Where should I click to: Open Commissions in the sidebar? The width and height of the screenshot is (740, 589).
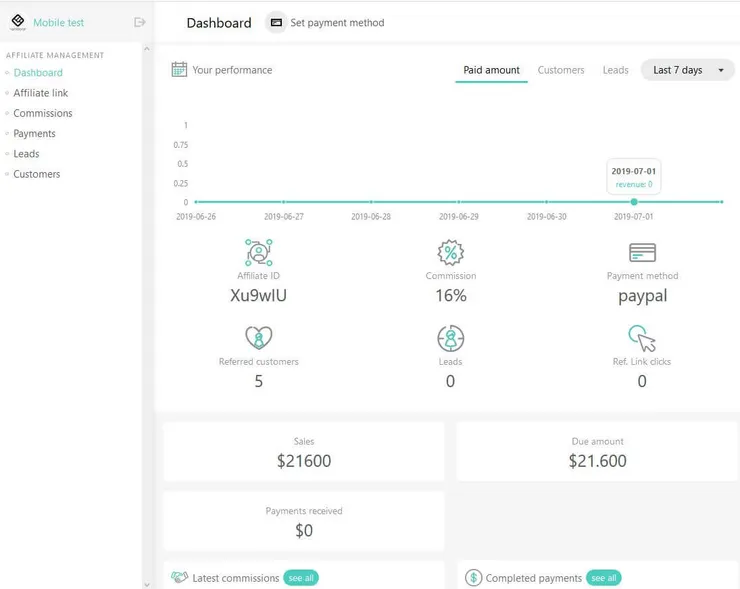[42, 113]
